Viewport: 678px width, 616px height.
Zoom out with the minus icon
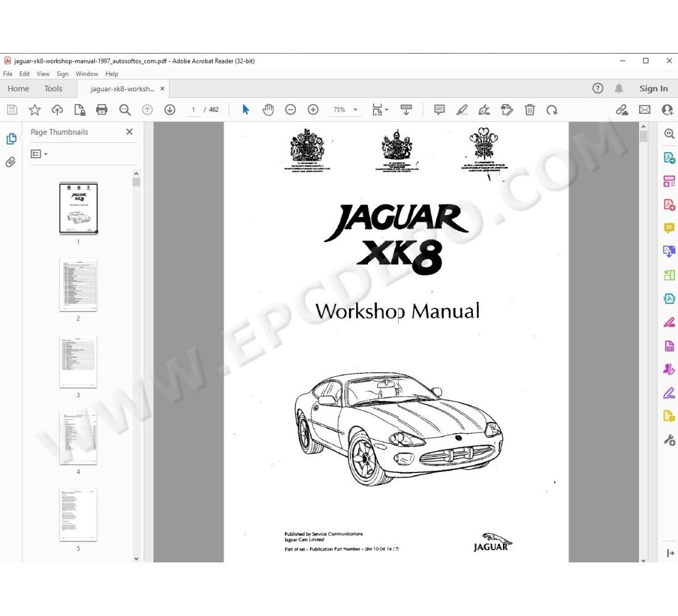coord(290,110)
